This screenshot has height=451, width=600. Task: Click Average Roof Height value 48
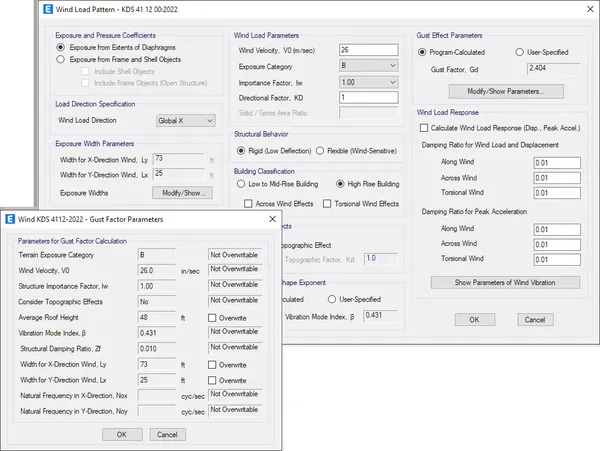pyautogui.click(x=157, y=317)
